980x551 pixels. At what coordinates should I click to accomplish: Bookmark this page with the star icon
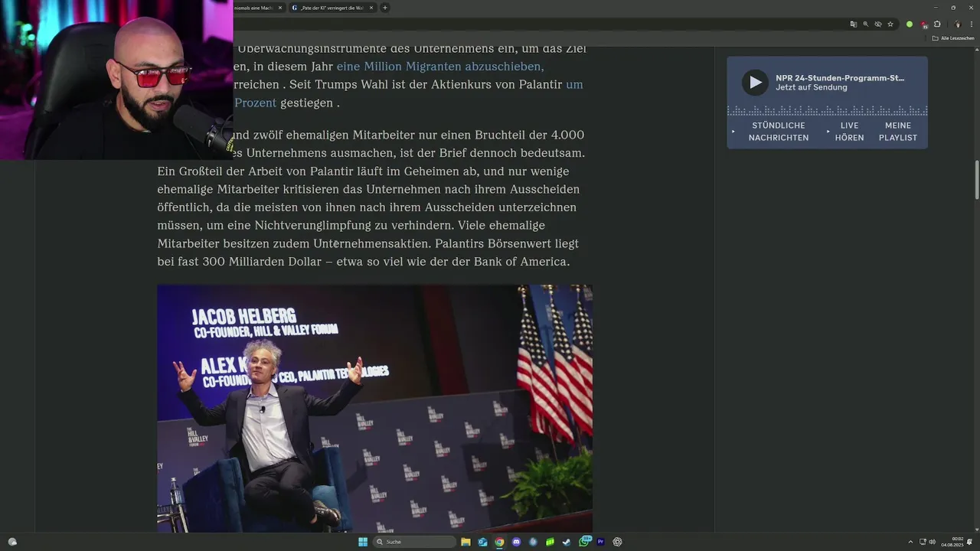pyautogui.click(x=890, y=24)
